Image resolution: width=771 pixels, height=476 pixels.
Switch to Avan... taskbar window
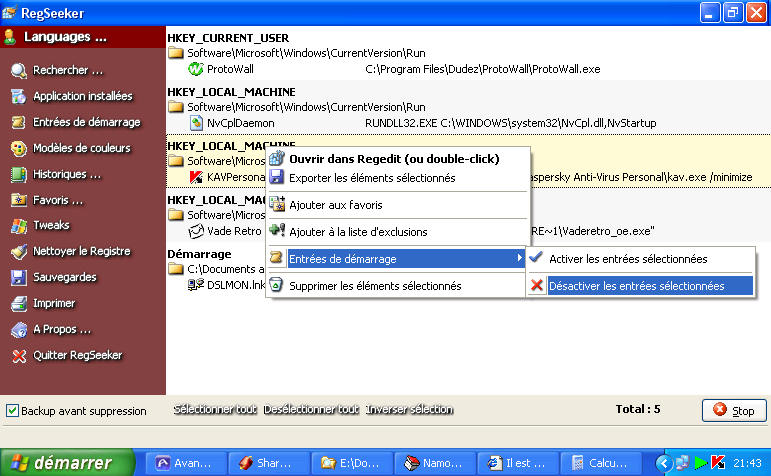pos(186,463)
